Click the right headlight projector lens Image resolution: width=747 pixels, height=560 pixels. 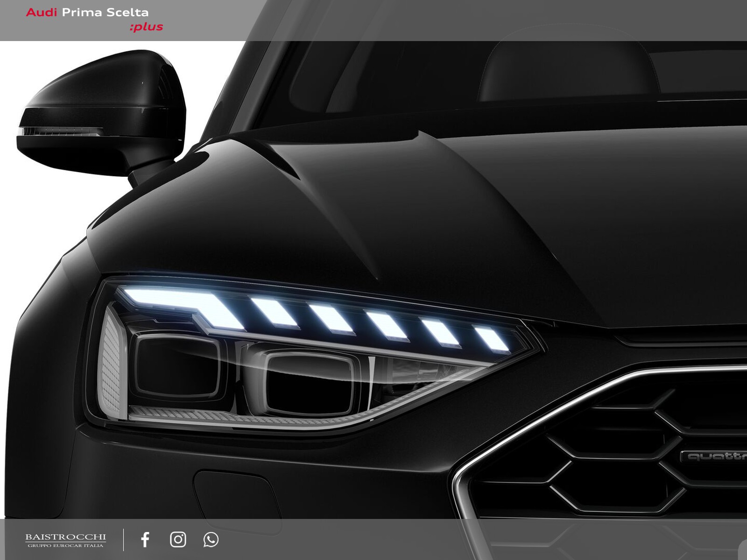click(310, 378)
